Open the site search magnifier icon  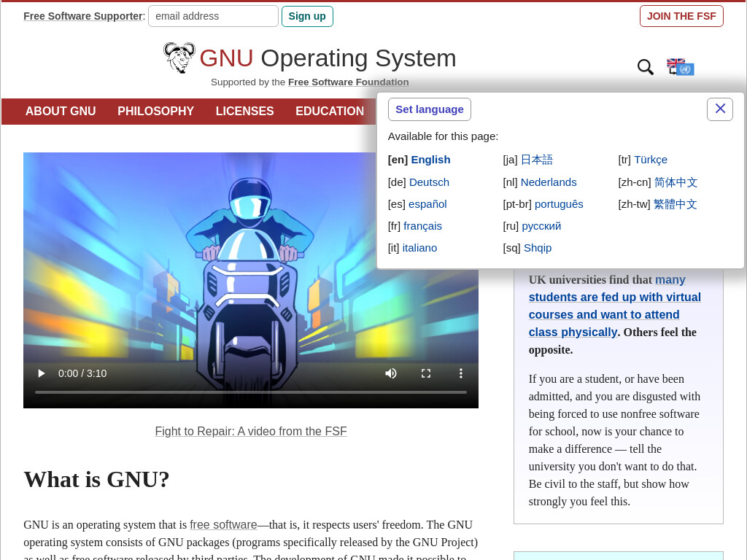(645, 67)
